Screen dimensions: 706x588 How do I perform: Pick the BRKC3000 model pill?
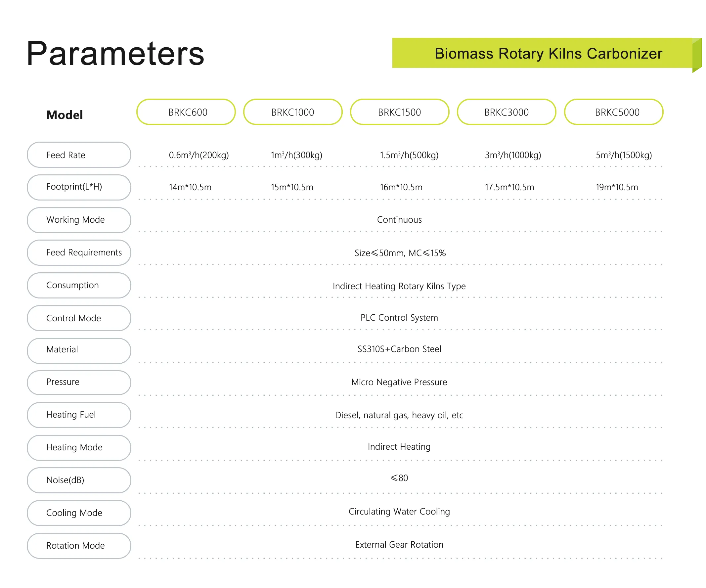[506, 112]
